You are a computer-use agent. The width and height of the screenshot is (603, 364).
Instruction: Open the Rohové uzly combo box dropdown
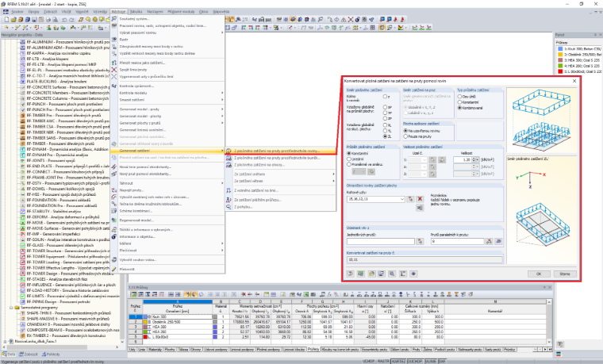pos(402,199)
